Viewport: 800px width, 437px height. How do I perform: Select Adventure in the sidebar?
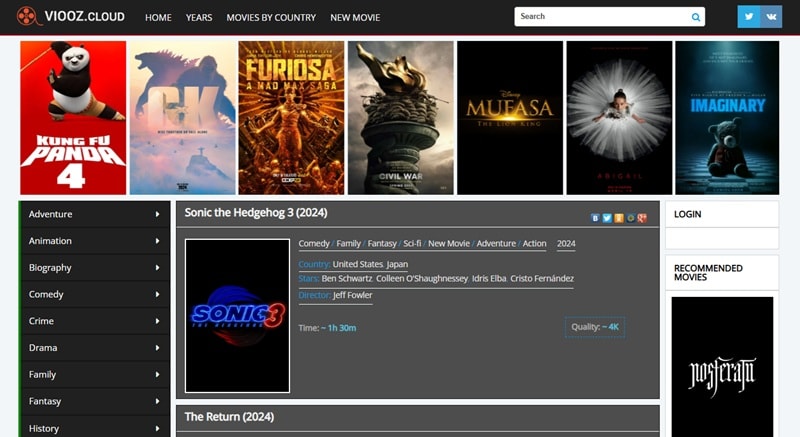click(51, 214)
